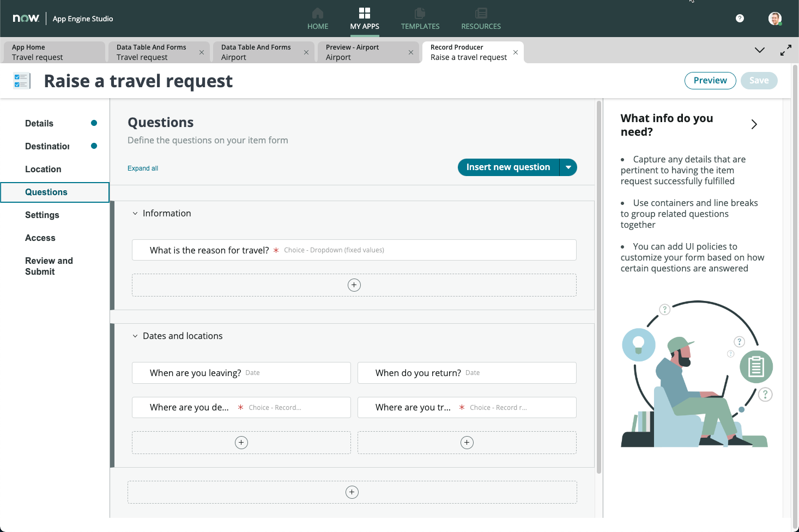Screen dimensions: 799x532
Task: Add a new item below the Dates and locations container
Action: [x=352, y=492]
